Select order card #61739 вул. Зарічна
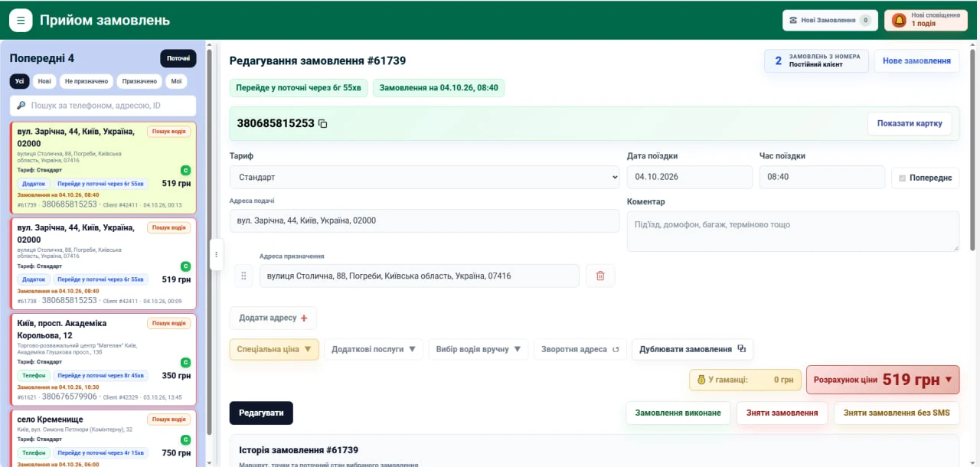980x467 pixels. click(103, 168)
